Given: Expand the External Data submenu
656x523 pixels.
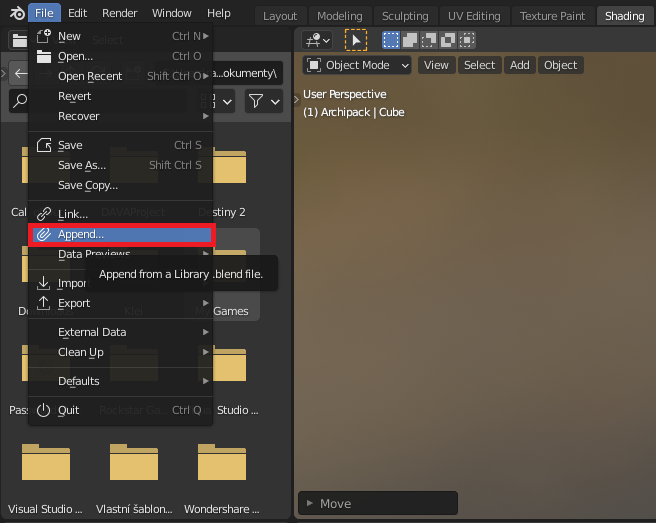Looking at the screenshot, I should (x=120, y=332).
